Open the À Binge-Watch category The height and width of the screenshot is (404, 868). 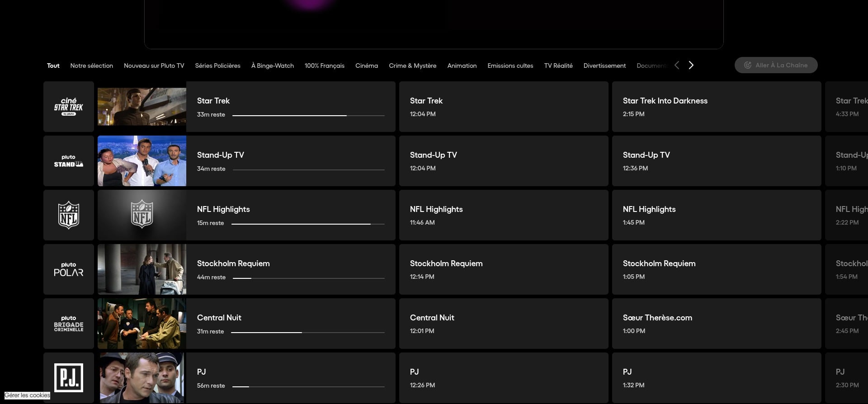click(273, 66)
